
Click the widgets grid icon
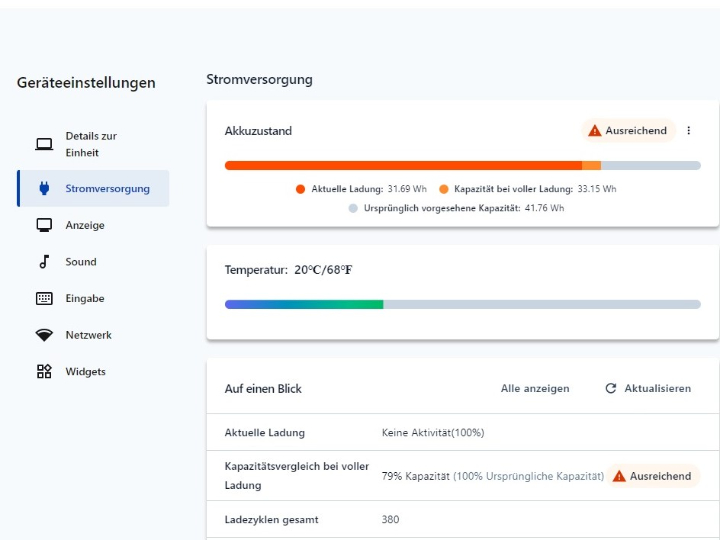pyautogui.click(x=44, y=371)
